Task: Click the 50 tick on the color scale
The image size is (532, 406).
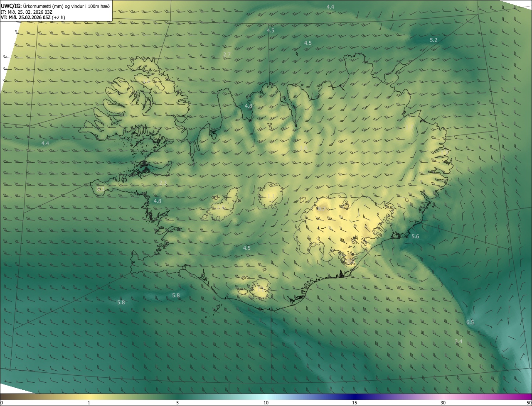Action: [x=529, y=403]
